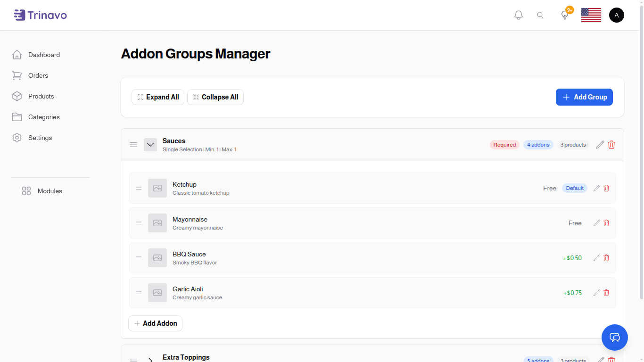Open the notifications bell icon
Viewport: 644px width, 362px height.
pyautogui.click(x=518, y=15)
